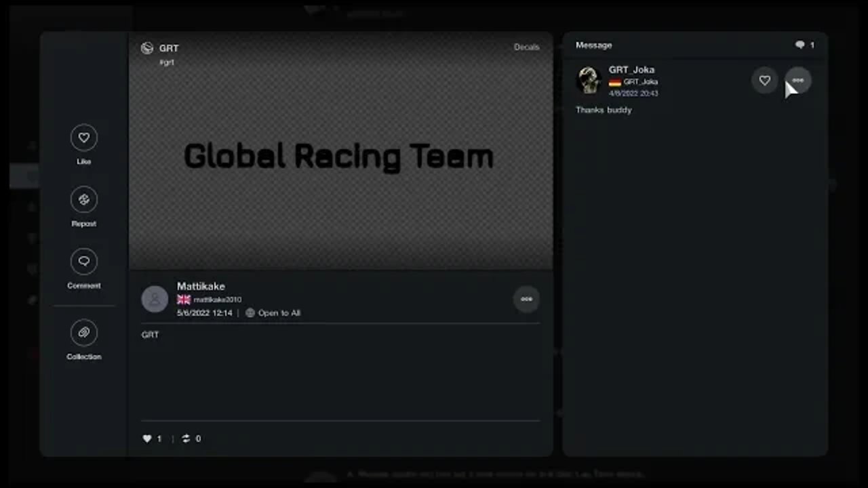Click the mattikake2010 ID text
This screenshot has width=868, height=488.
218,300
